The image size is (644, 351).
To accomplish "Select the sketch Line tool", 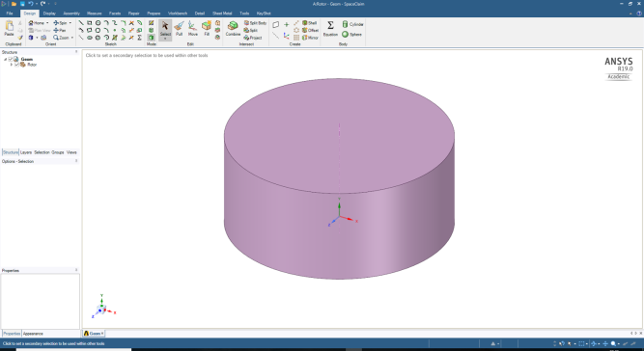I will coord(81,23).
